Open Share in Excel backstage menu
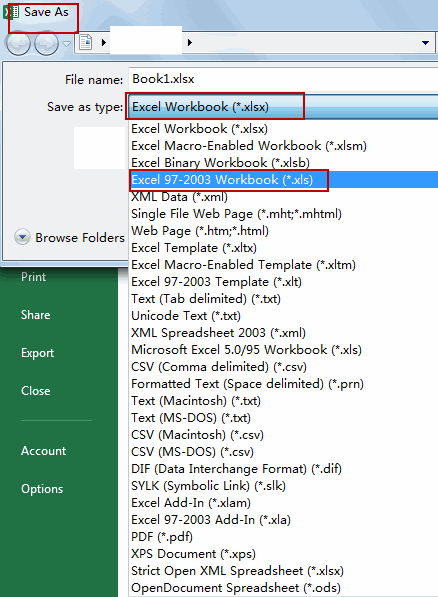Viewport: 438px width, 597px height. point(35,315)
